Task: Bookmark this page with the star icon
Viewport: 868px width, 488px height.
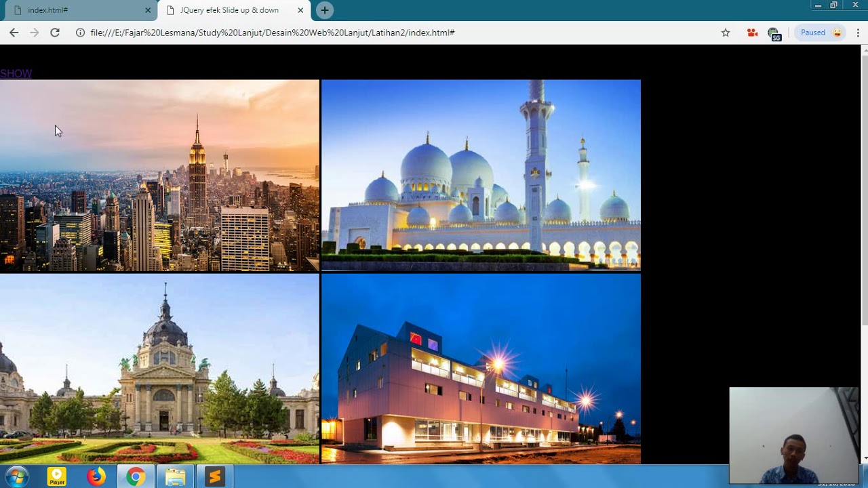Action: [x=726, y=33]
